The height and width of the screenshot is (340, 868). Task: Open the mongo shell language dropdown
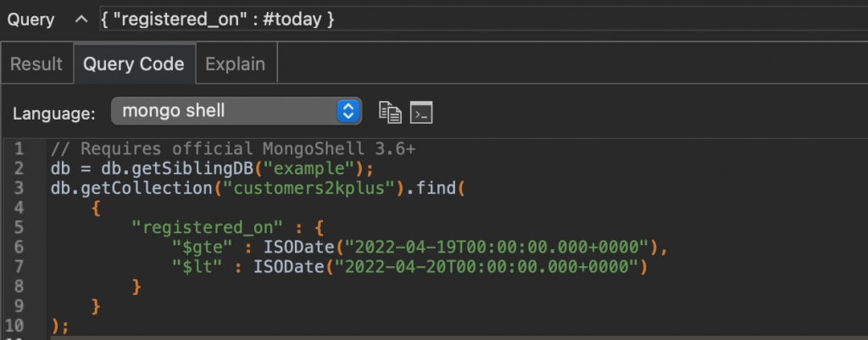(x=236, y=111)
